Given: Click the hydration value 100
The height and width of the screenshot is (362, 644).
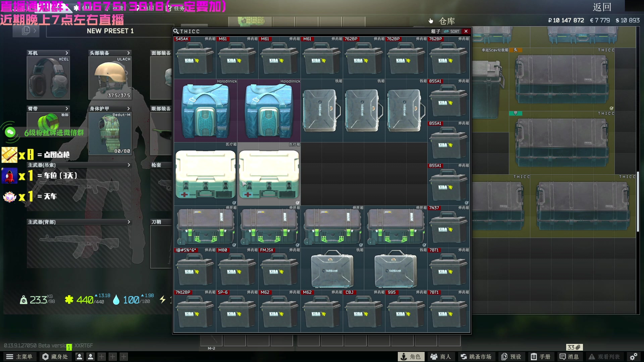Looking at the screenshot, I should (131, 299).
